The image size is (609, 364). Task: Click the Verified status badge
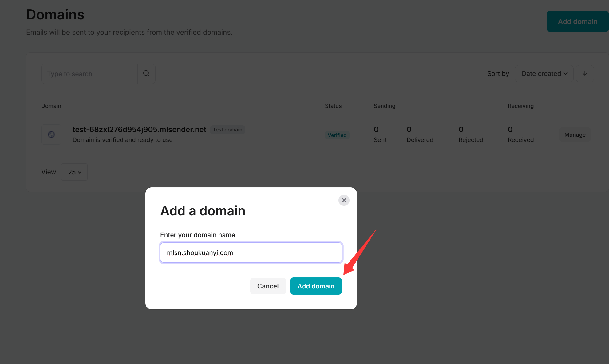pyautogui.click(x=337, y=135)
